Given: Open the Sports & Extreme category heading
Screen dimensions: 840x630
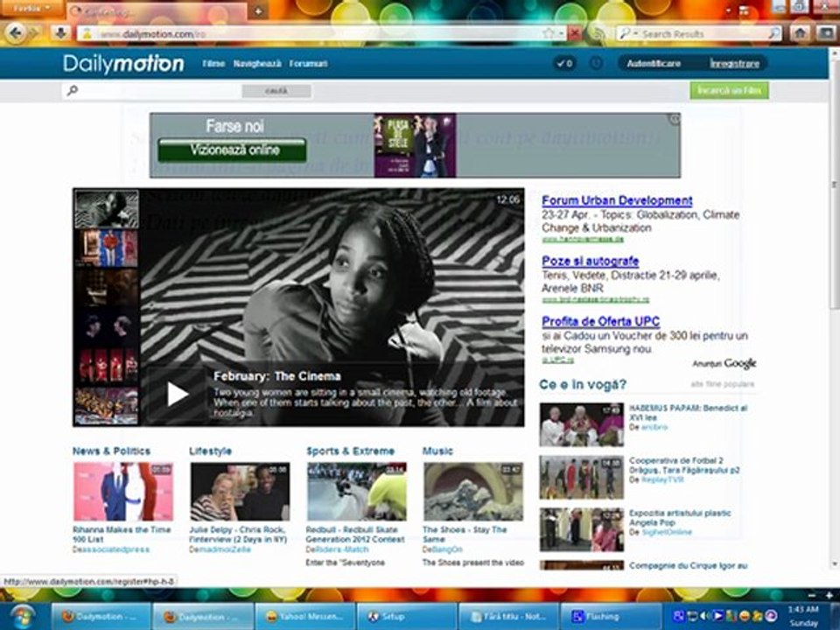Looking at the screenshot, I should click(350, 451).
